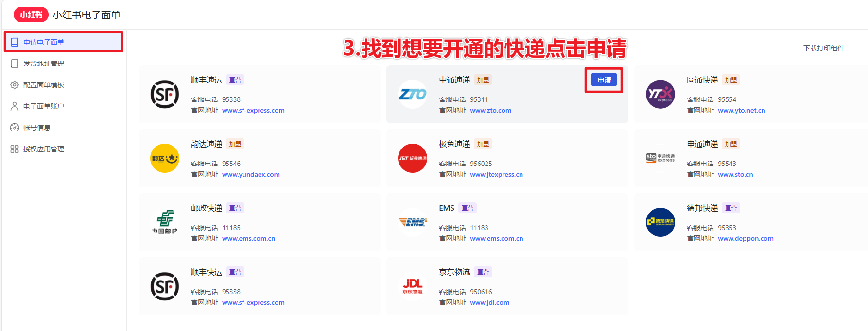Click the J&T Express red logo
Image resolution: width=868 pixels, height=331 pixels.
[412, 158]
